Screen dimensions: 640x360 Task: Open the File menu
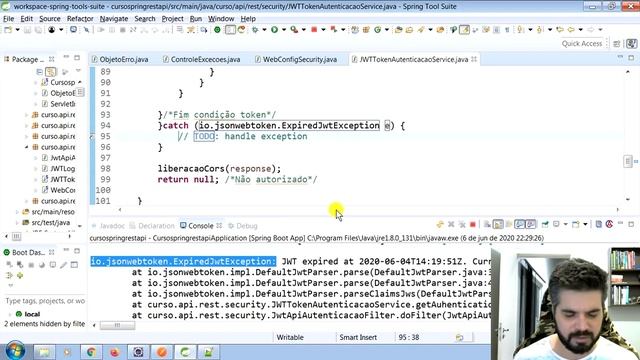[x=9, y=19]
